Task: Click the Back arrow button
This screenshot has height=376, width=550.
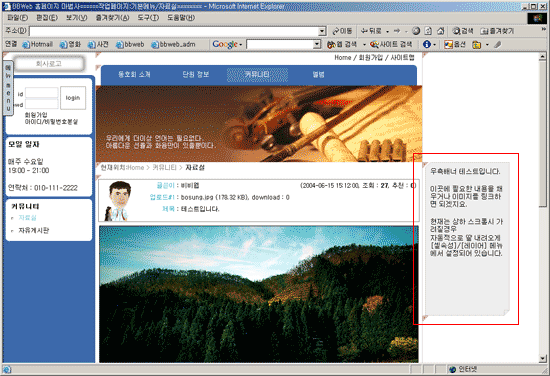Action: (371, 31)
